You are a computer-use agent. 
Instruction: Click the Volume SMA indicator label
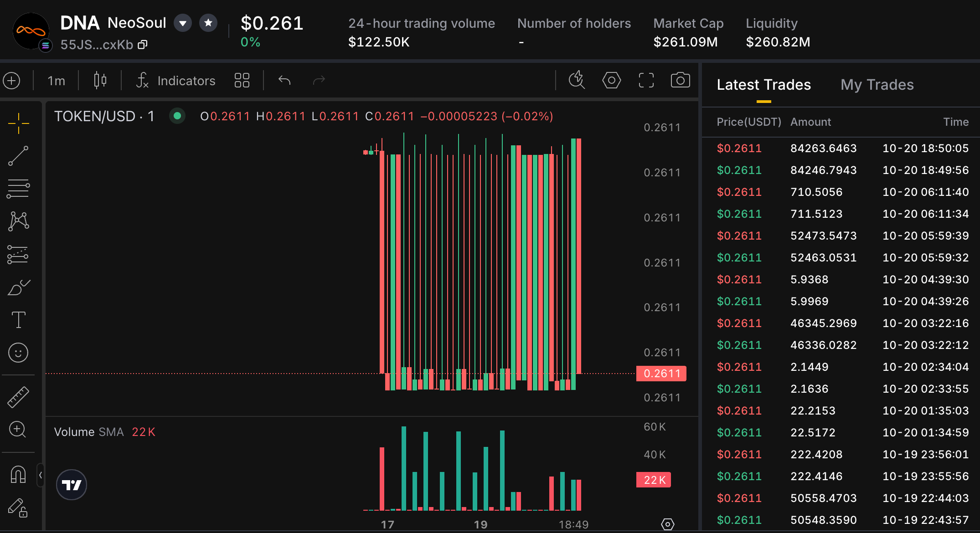pos(89,432)
